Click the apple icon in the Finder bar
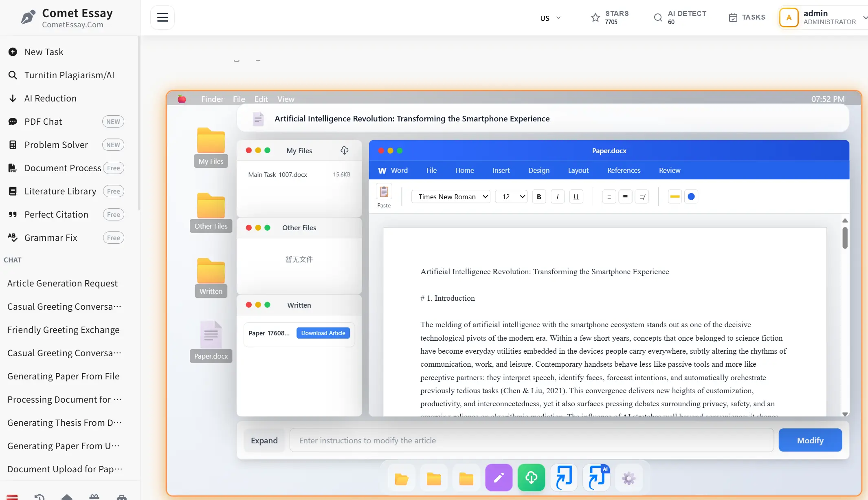 [x=182, y=99]
